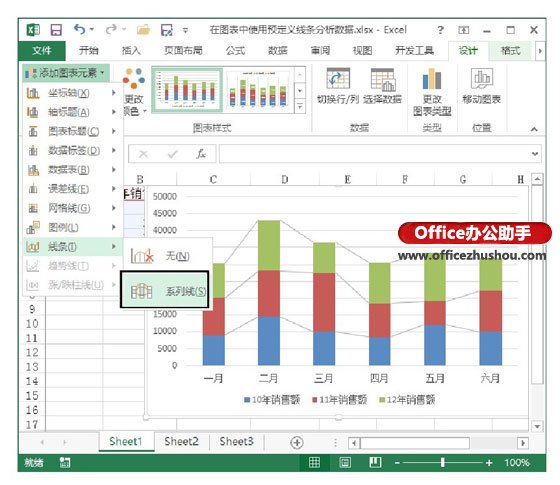Switch to Format (格式) tab

pos(510,51)
